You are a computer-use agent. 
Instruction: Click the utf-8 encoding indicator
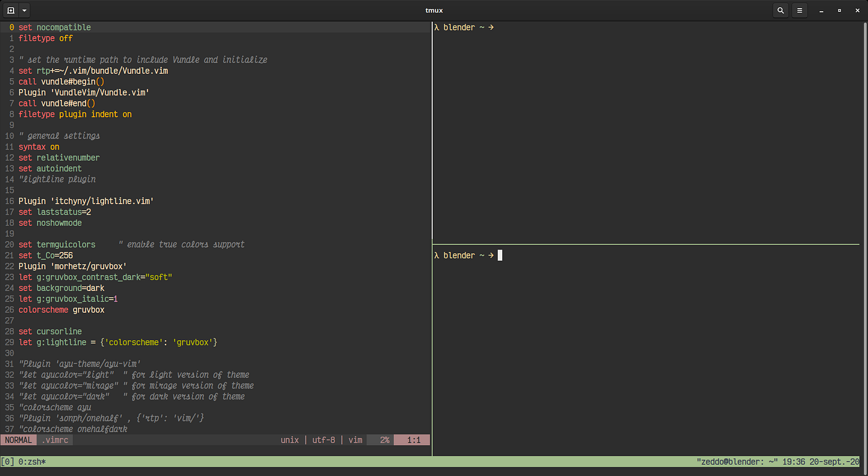point(323,439)
